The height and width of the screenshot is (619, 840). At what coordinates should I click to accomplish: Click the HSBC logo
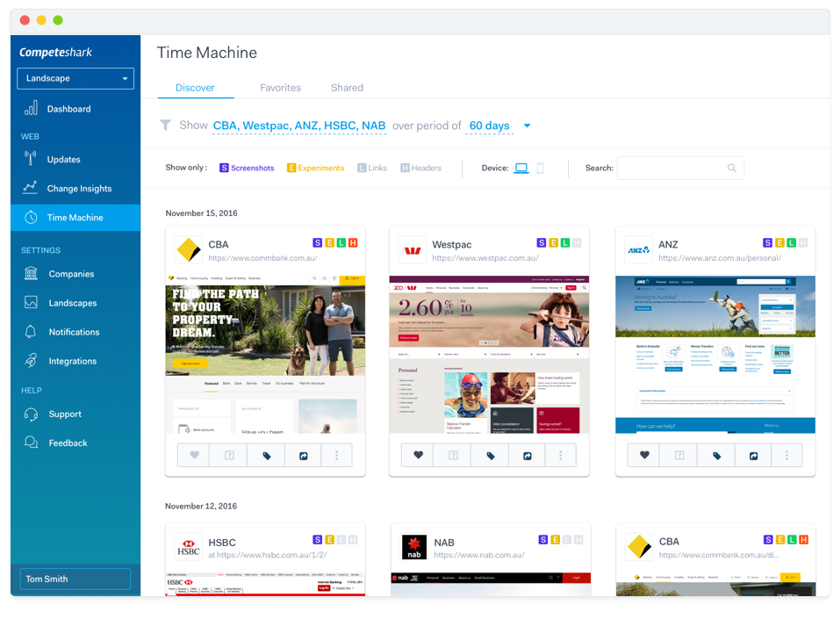[x=189, y=547]
